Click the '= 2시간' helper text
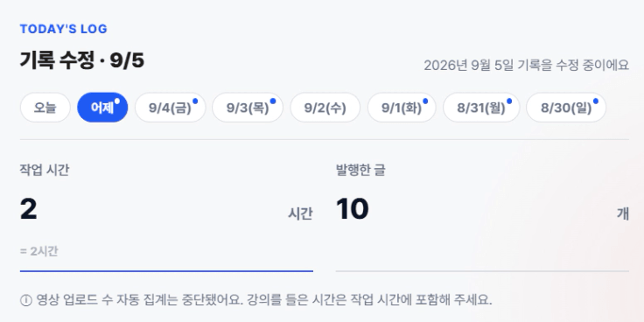 click(x=39, y=251)
